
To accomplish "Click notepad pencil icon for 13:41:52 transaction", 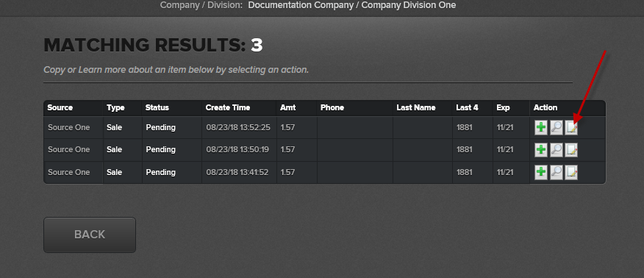I will pyautogui.click(x=571, y=173).
